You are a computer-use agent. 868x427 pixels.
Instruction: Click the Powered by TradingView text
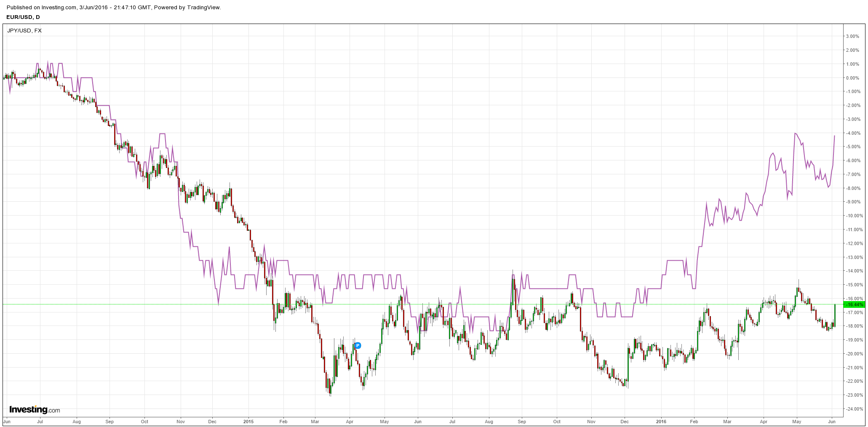tap(187, 8)
